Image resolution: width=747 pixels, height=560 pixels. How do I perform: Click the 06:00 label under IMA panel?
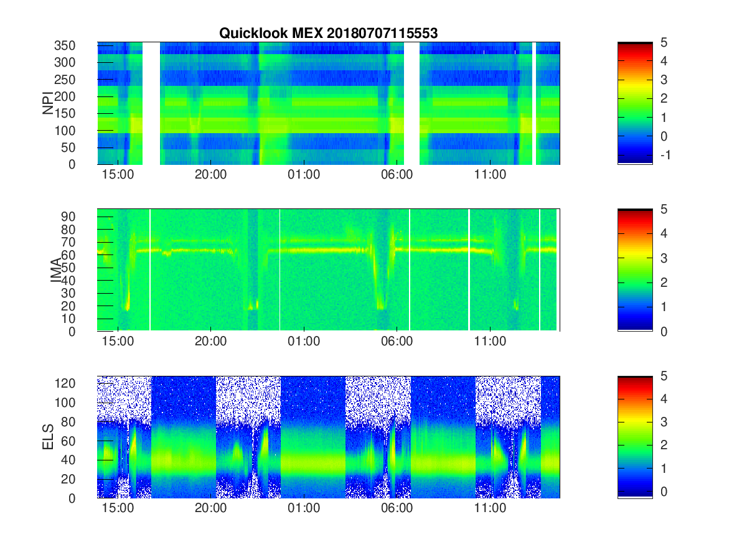397,342
